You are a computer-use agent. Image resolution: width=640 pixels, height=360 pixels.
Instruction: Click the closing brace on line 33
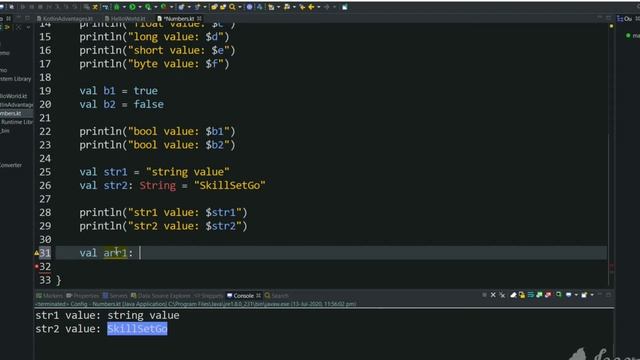59,280
